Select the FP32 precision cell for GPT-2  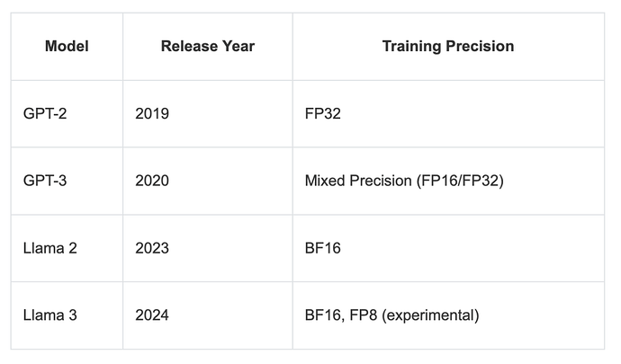[x=324, y=114]
